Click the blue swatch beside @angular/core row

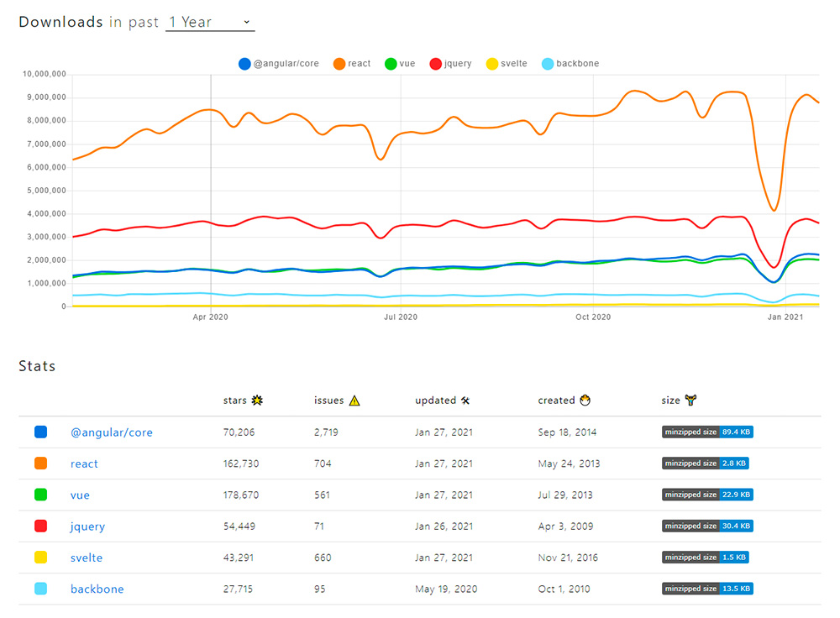40,432
